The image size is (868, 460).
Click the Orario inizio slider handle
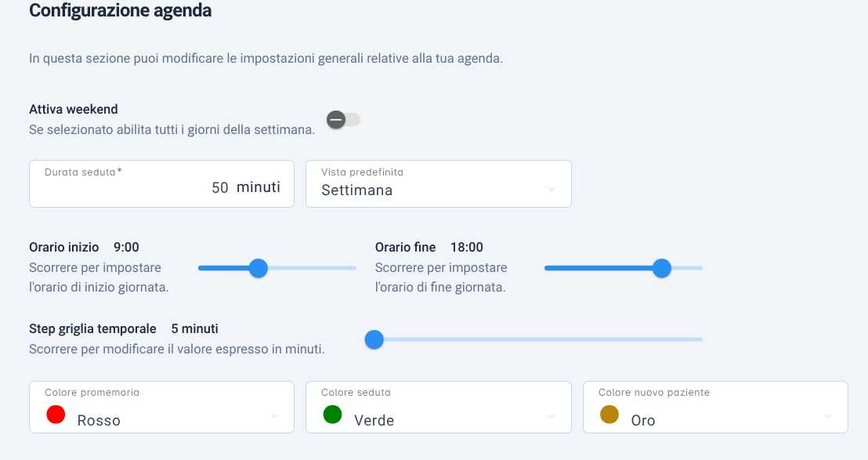click(258, 268)
